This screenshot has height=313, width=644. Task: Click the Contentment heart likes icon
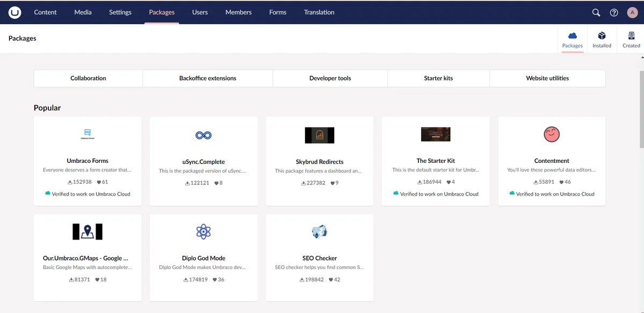pos(562,182)
